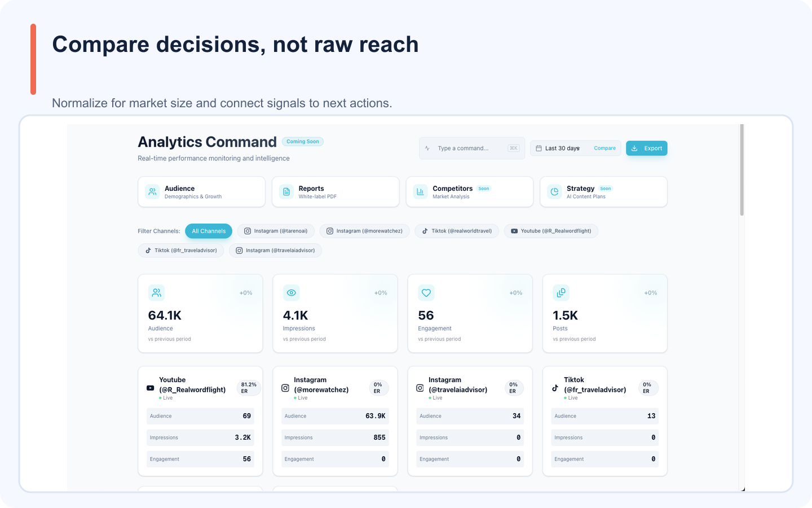Click the 1.5K Posts total
The height and width of the screenshot is (508, 812).
[566, 316]
